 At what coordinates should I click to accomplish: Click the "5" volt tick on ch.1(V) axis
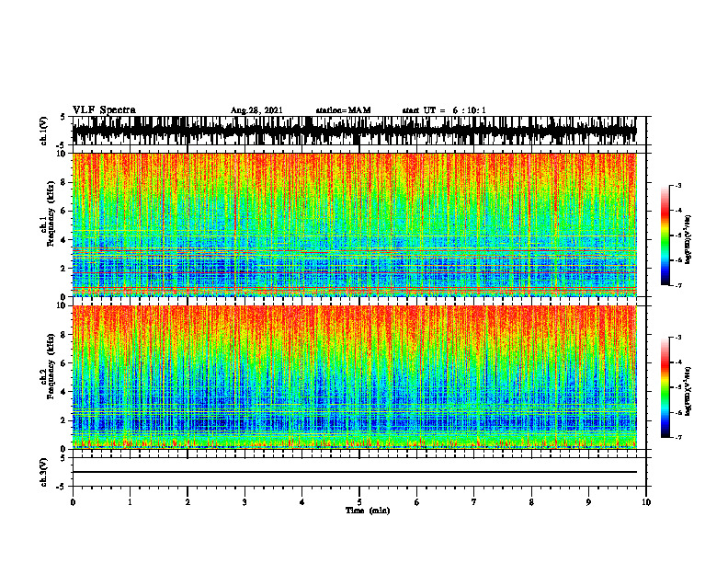click(63, 117)
